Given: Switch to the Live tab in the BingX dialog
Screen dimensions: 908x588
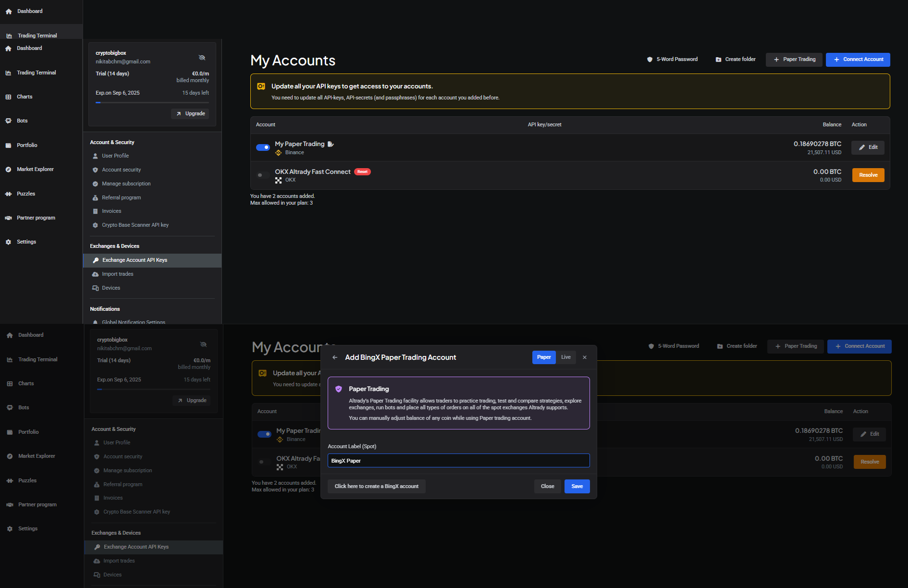Looking at the screenshot, I should (x=566, y=357).
